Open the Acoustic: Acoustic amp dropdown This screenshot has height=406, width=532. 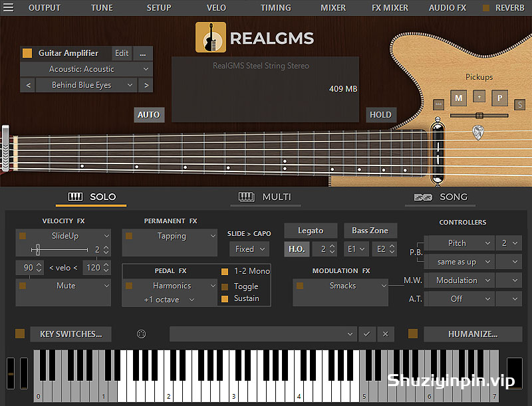click(86, 69)
